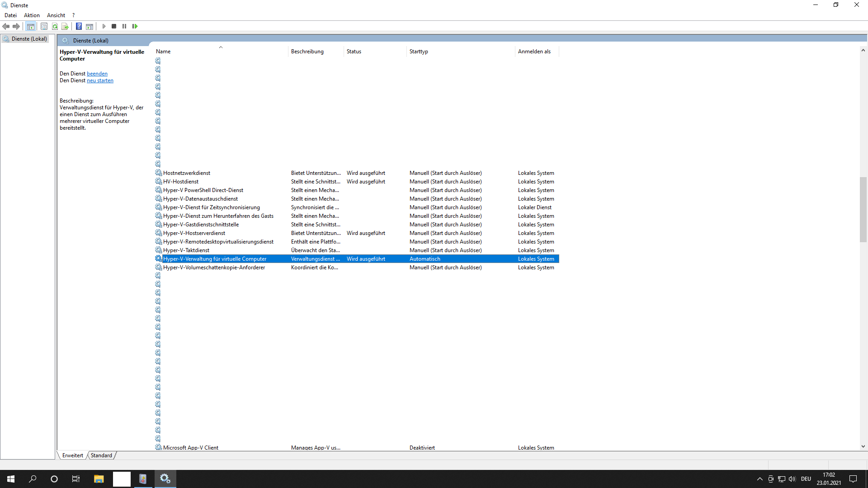868x488 pixels.
Task: Click the Restart service icon
Action: point(135,26)
